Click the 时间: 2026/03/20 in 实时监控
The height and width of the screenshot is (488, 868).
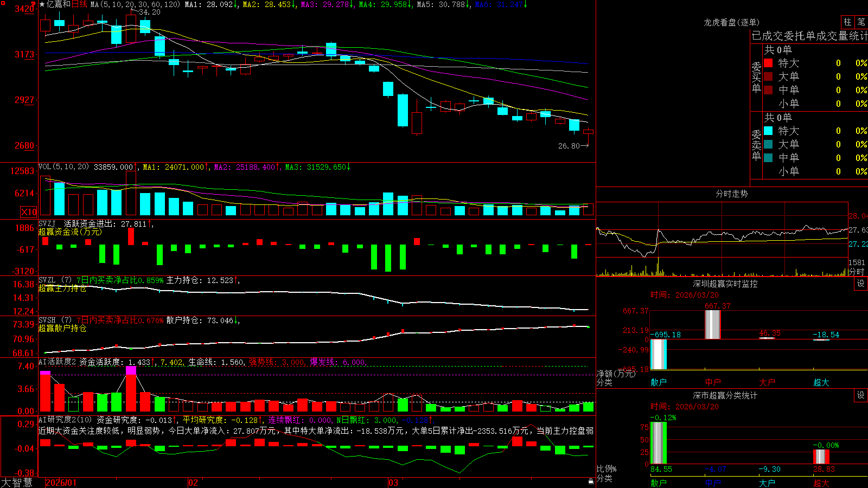tap(685, 295)
